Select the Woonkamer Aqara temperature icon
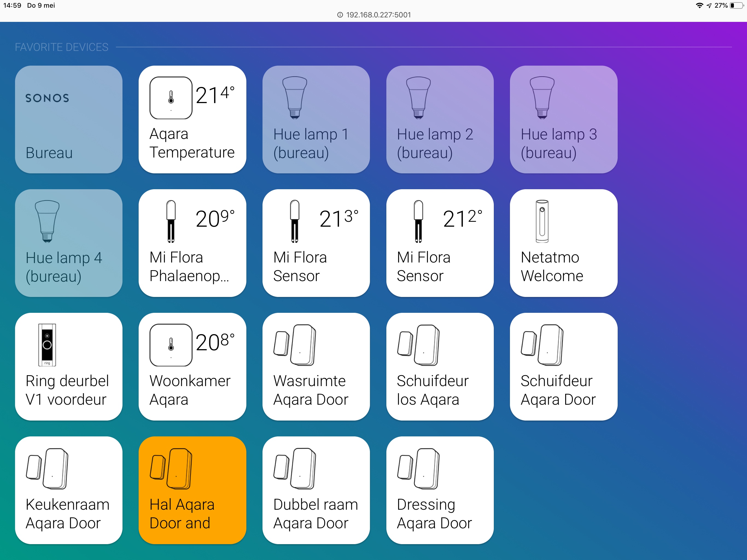 click(171, 345)
